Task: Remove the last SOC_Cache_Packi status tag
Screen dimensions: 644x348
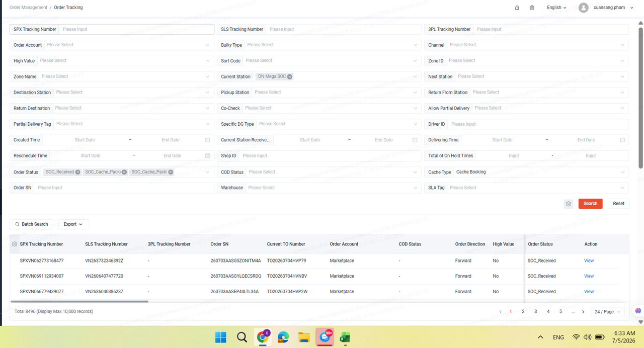Action: point(171,172)
